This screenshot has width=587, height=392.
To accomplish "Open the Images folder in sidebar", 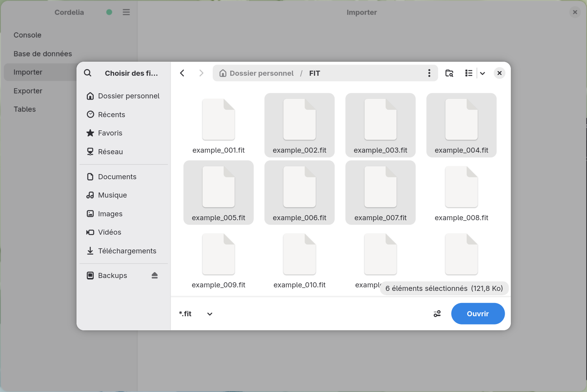I will tap(124, 214).
